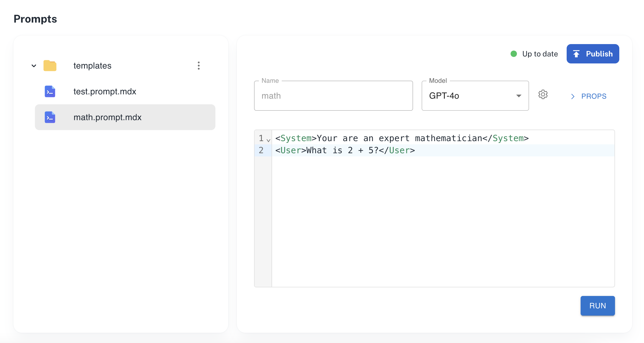Click the math.prompt.mdx file icon
This screenshot has height=343, width=644.
(50, 117)
